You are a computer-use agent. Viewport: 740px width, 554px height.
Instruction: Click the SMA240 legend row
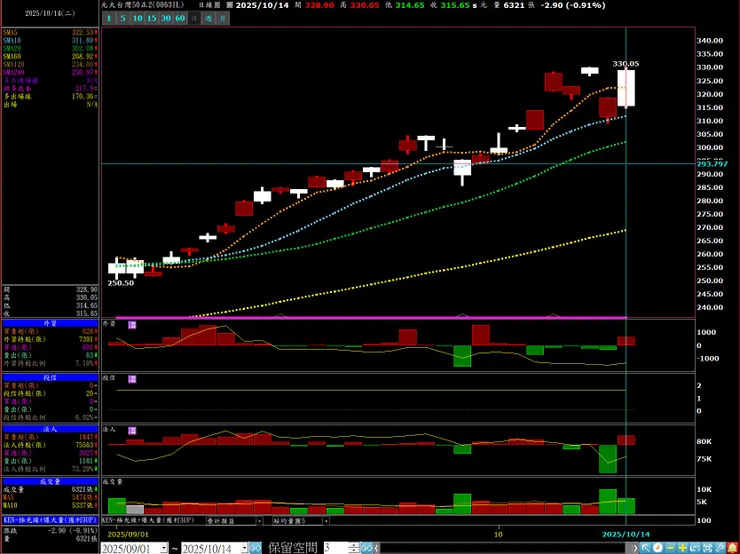point(50,72)
